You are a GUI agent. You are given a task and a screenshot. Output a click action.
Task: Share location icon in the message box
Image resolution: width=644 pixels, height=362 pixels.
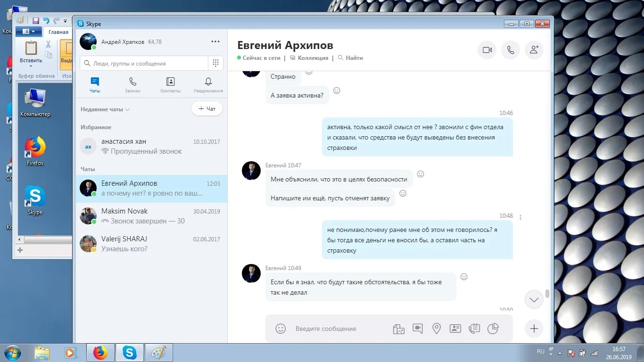coord(437,329)
